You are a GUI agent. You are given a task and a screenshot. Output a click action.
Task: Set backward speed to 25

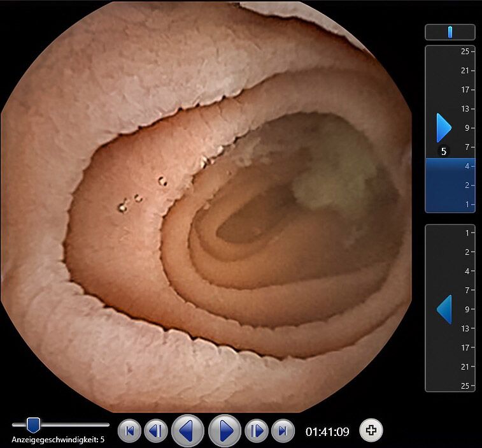[465, 386]
